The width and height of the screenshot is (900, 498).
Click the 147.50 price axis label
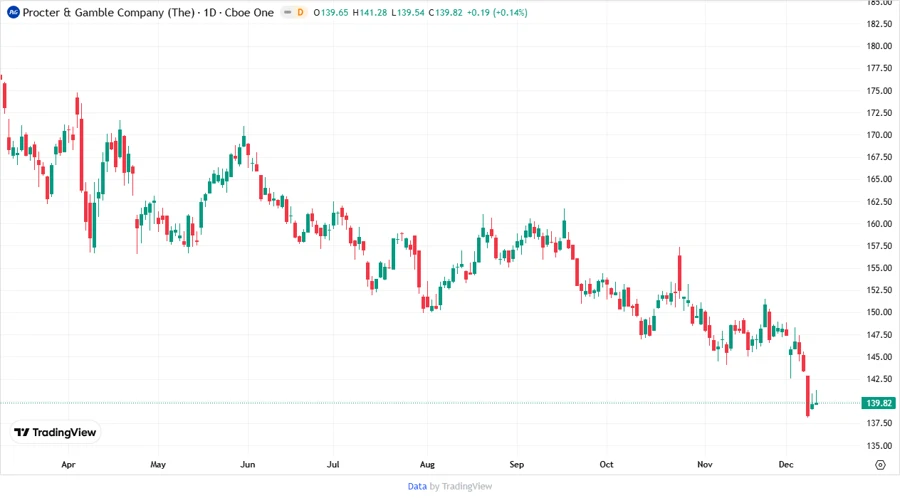point(879,334)
